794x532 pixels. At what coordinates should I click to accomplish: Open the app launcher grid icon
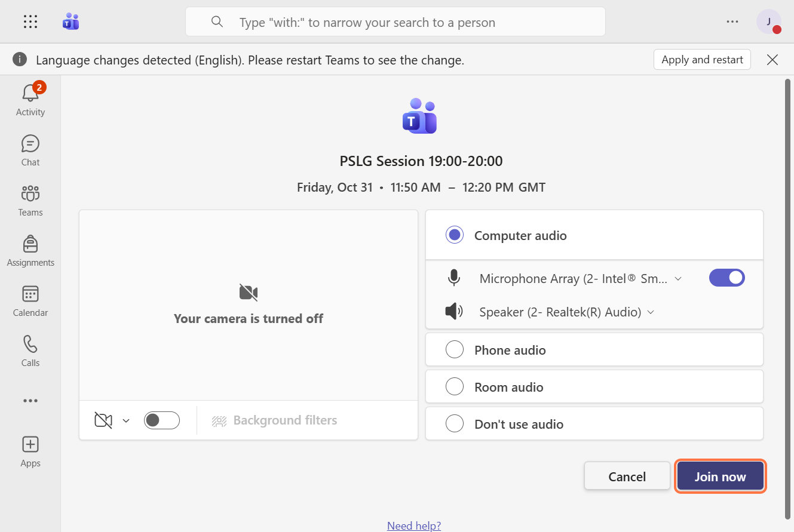[30, 22]
